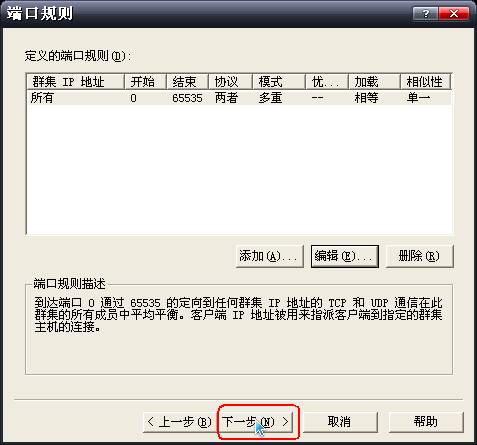Sort by 加载 column header
The image size is (477, 445).
point(374,82)
